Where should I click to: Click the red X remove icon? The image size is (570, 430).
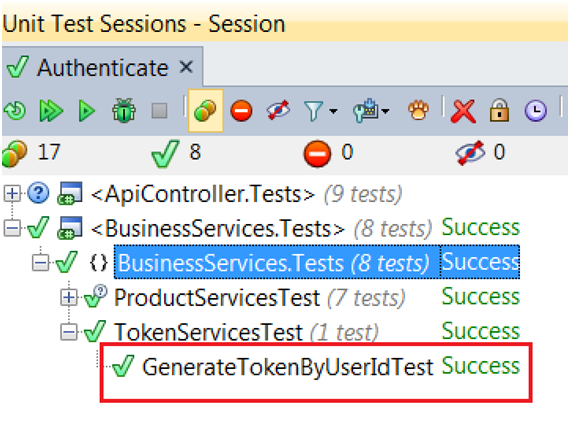pos(463,111)
